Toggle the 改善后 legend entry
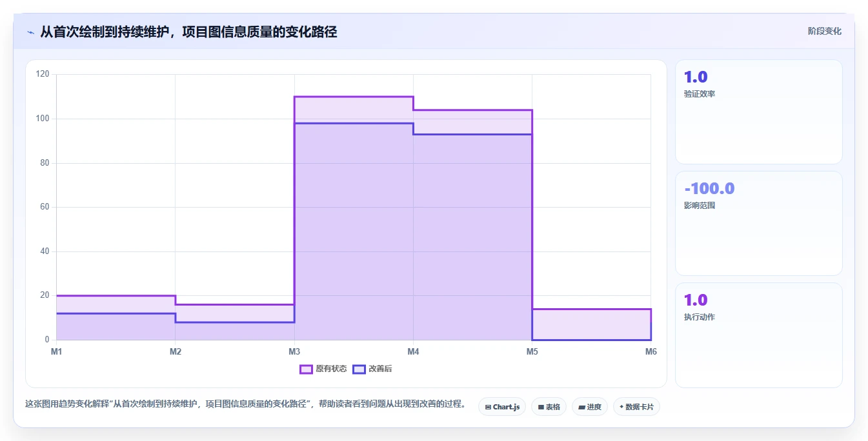This screenshot has height=441, width=868. click(x=372, y=369)
